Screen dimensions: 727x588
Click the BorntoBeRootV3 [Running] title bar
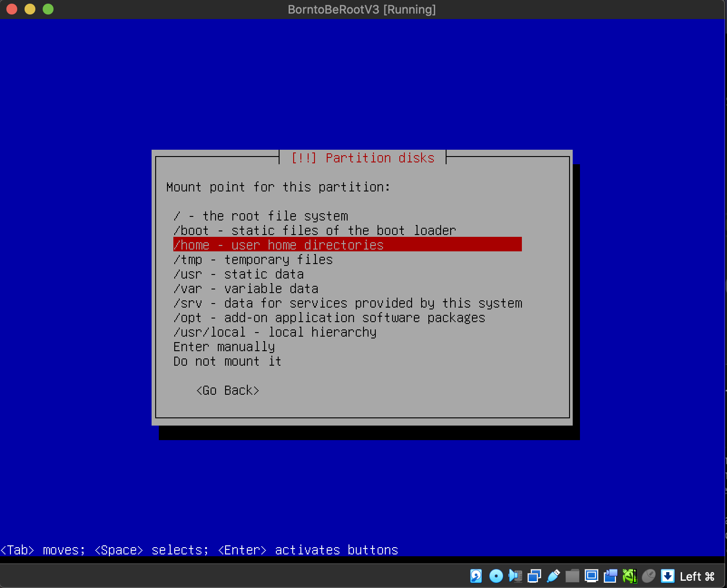[362, 10]
